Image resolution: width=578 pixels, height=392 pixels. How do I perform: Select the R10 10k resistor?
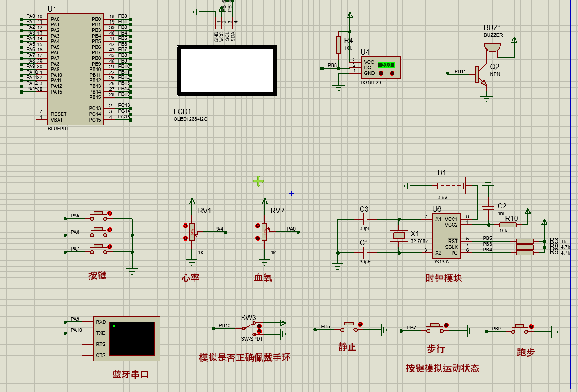[x=508, y=225]
